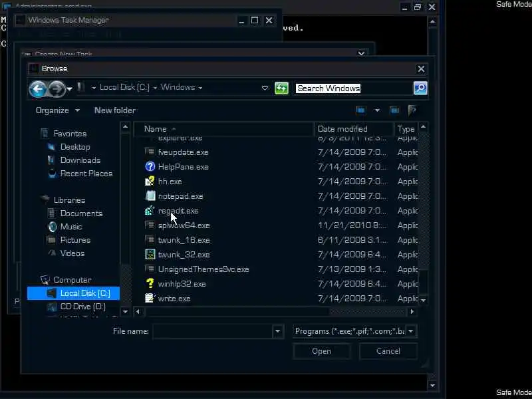Image resolution: width=532 pixels, height=399 pixels.
Task: Open the Documents library
Action: [x=81, y=213]
